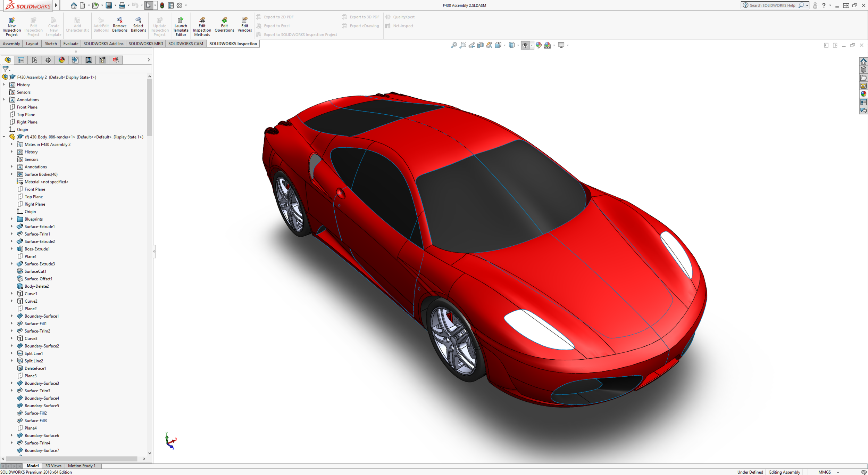
Task: Expand Mates in F430 Assembly 2
Action: 12,144
